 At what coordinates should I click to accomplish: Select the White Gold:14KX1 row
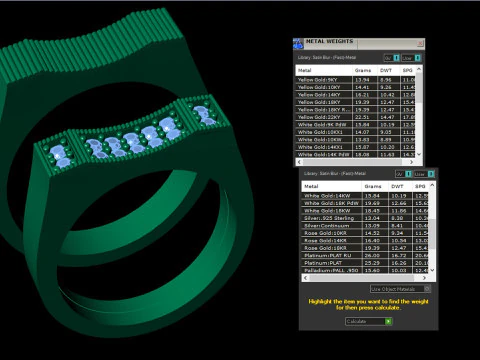(x=356, y=147)
